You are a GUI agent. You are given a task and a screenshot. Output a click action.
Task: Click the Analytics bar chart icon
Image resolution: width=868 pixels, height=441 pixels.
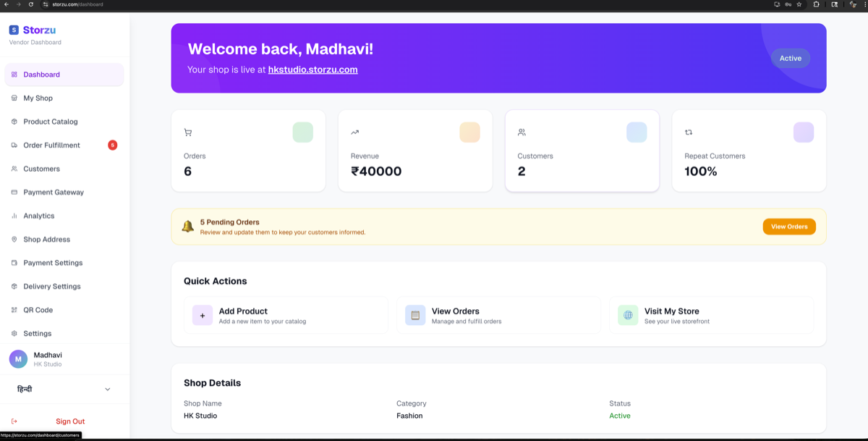pos(14,216)
